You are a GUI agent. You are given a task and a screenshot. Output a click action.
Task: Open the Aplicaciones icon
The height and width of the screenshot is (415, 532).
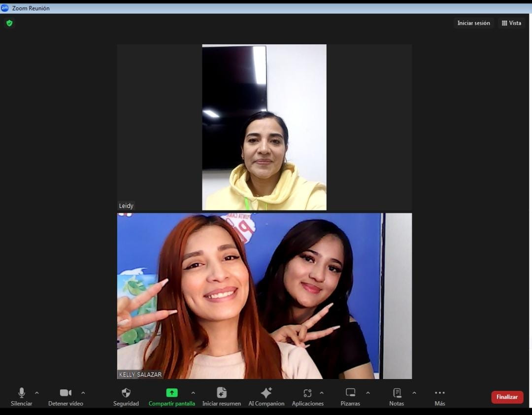pyautogui.click(x=307, y=393)
